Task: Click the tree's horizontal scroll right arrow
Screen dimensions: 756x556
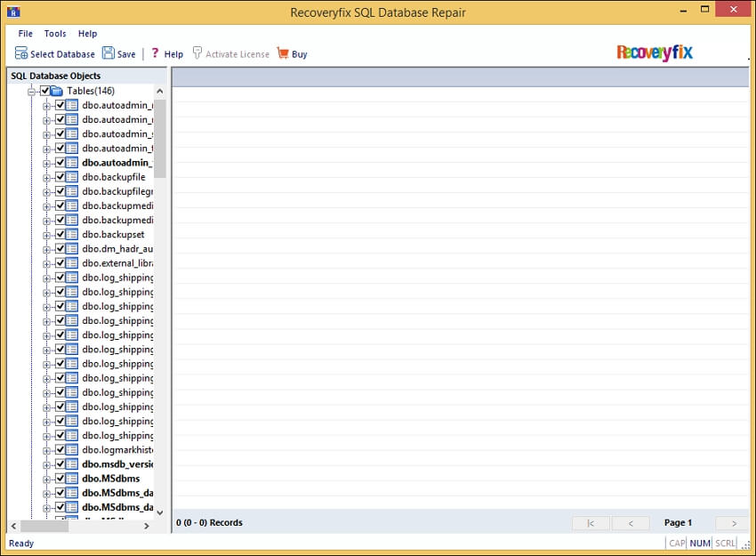Action: click(x=147, y=526)
